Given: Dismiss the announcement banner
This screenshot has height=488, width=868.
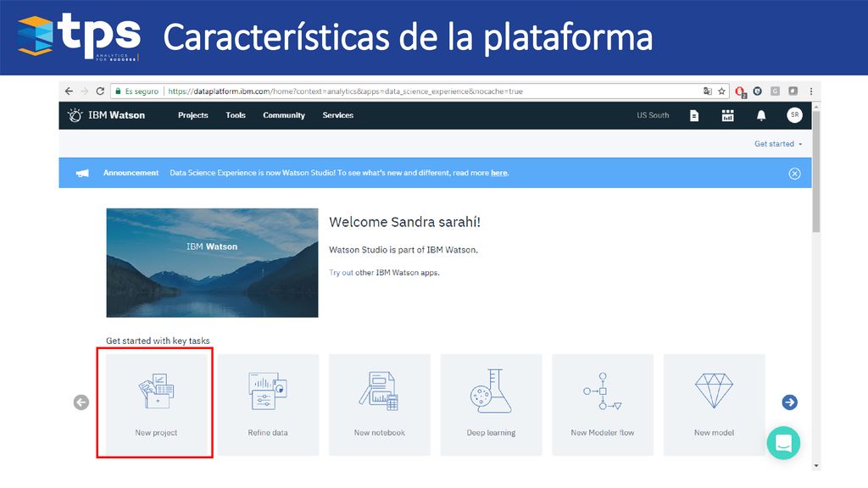Looking at the screenshot, I should point(794,174).
